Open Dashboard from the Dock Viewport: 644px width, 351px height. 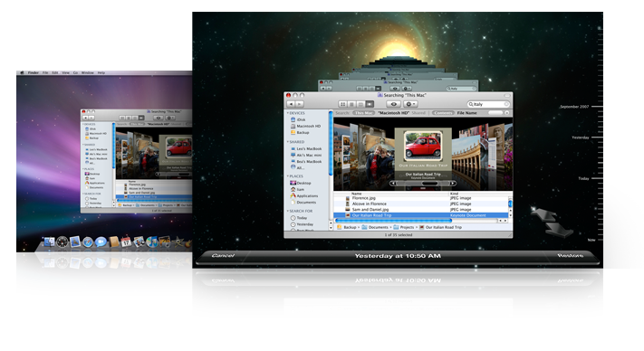pyautogui.click(x=62, y=242)
